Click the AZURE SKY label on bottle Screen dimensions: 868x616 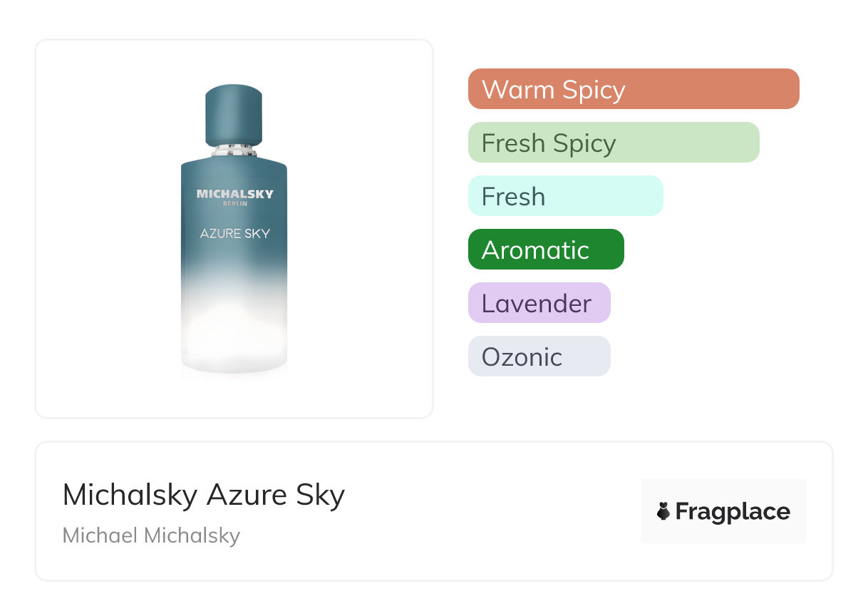coord(234,233)
